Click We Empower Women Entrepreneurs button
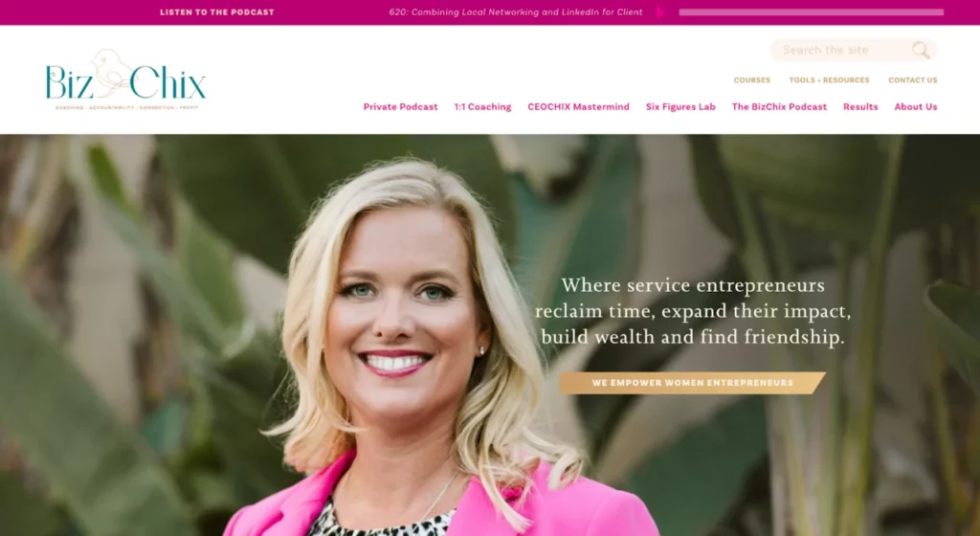980x536 pixels. [693, 383]
